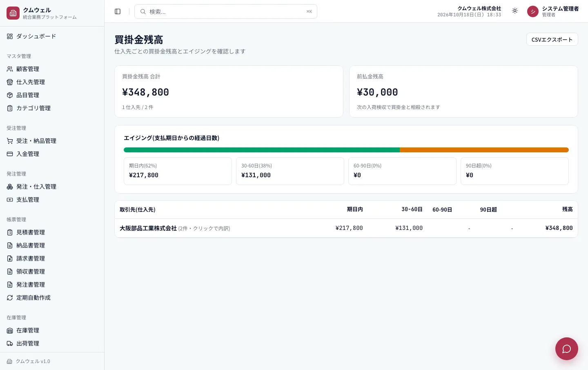Click the 見積書管理 document icon
Screen dimensions: 588x370
10,232
